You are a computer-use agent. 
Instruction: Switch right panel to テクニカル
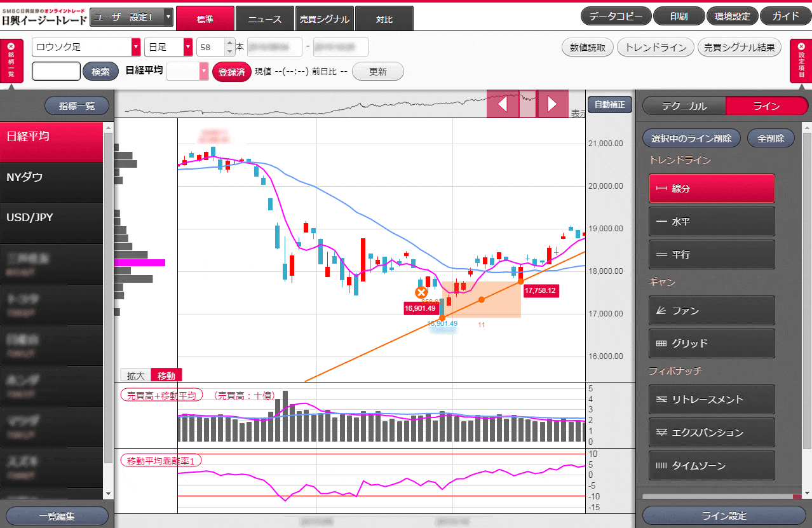pyautogui.click(x=684, y=106)
